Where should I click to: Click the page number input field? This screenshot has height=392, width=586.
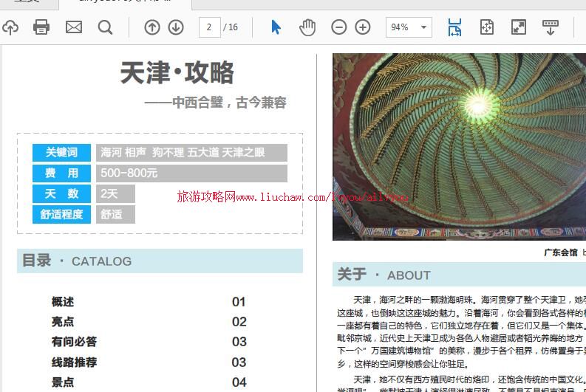(x=210, y=27)
